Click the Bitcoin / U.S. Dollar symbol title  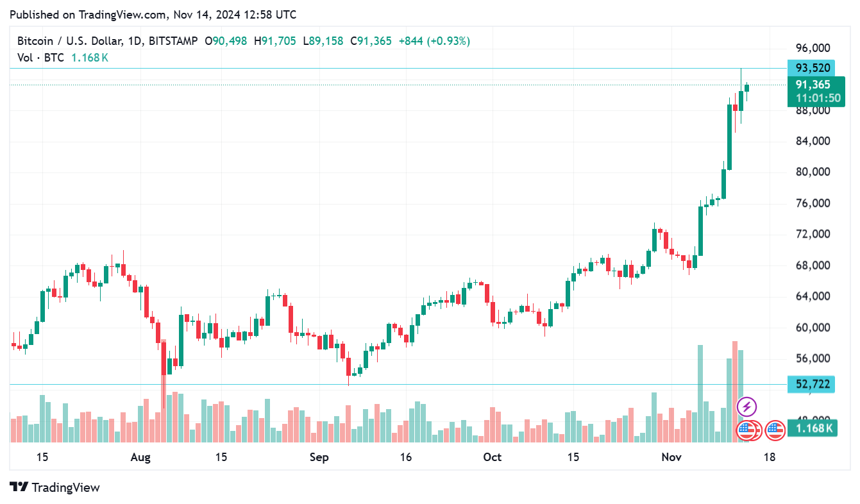[x=69, y=41]
